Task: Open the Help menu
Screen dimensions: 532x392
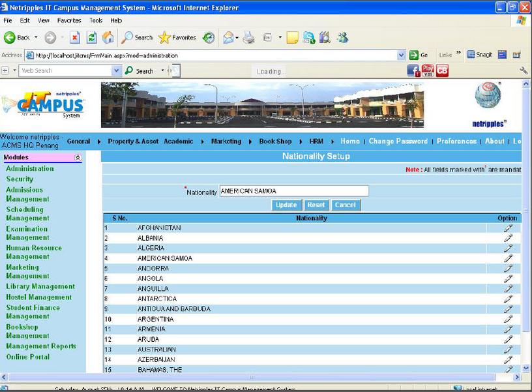Action: tap(116, 21)
